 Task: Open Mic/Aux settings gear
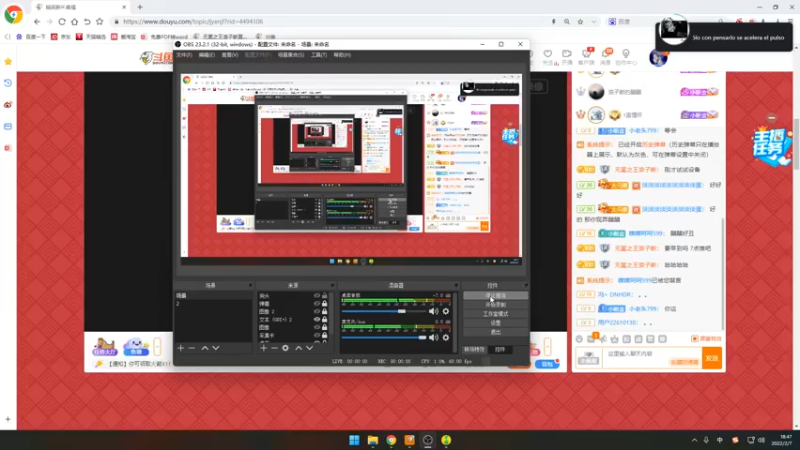[446, 337]
